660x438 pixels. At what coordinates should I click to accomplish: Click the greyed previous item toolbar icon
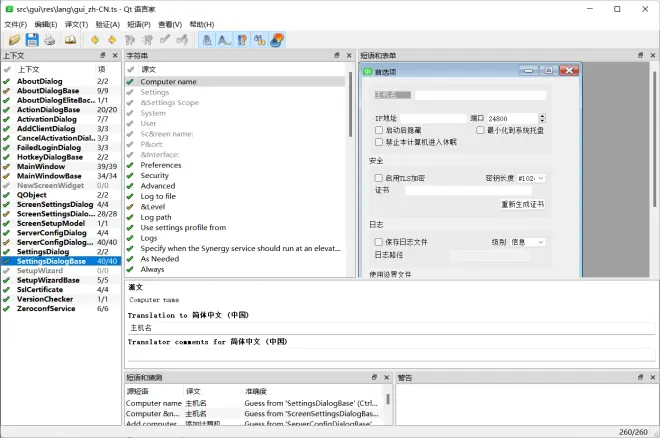[130, 40]
